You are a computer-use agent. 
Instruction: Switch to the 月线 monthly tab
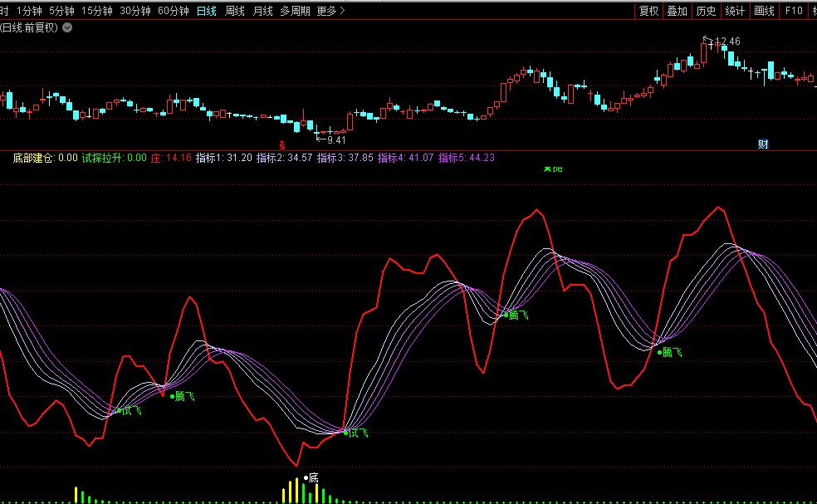pyautogui.click(x=262, y=11)
